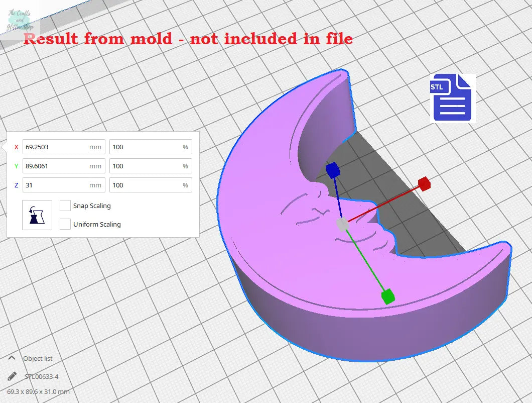This screenshot has height=403, width=532.
Task: Click the X scale percentage field
Action: pyautogui.click(x=146, y=147)
